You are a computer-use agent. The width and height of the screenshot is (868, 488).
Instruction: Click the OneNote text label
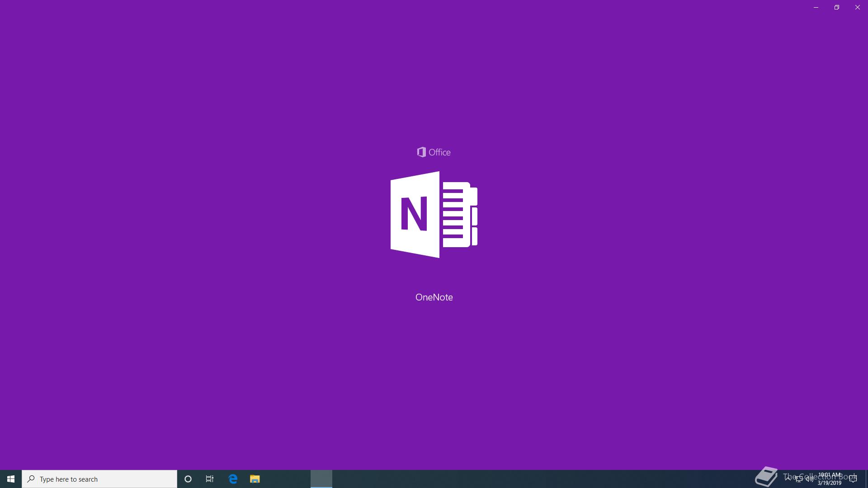click(x=434, y=297)
